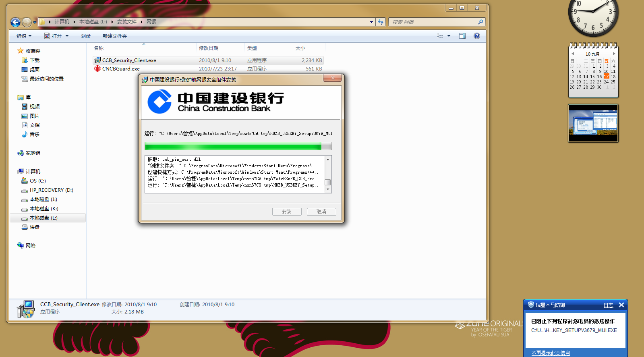Click the installer log scroll down arrow

pos(328,189)
